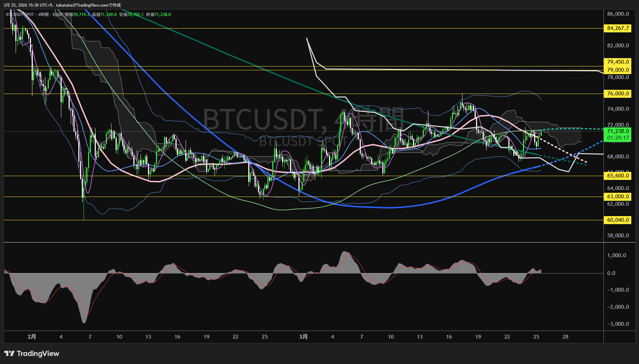The image size is (639, 364).
Task: Click date 28 on the time axis
Action: tap(565, 337)
